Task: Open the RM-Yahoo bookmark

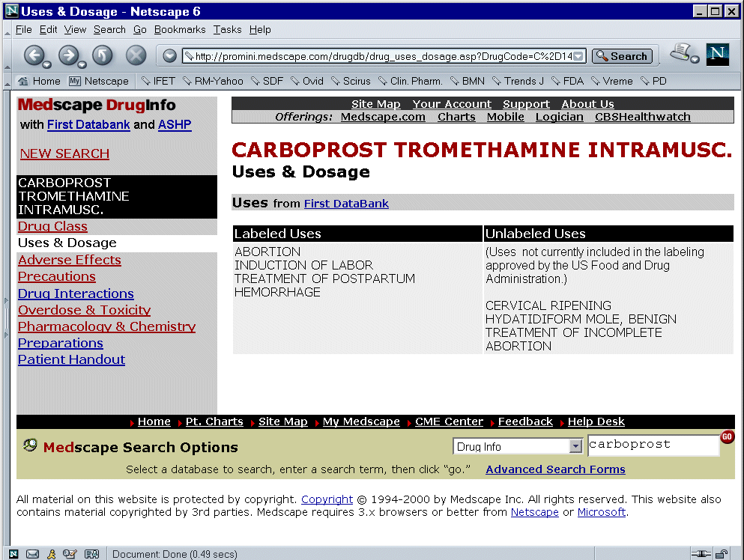Action: (x=213, y=81)
